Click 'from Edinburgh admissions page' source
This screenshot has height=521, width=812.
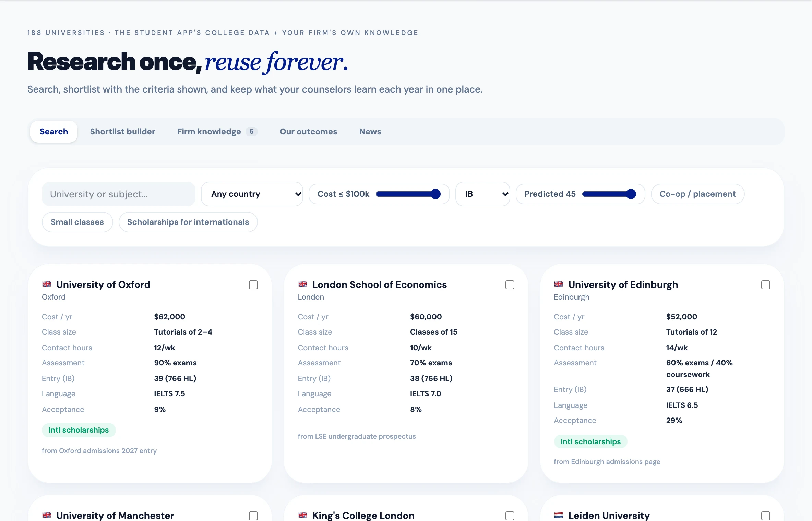(607, 462)
